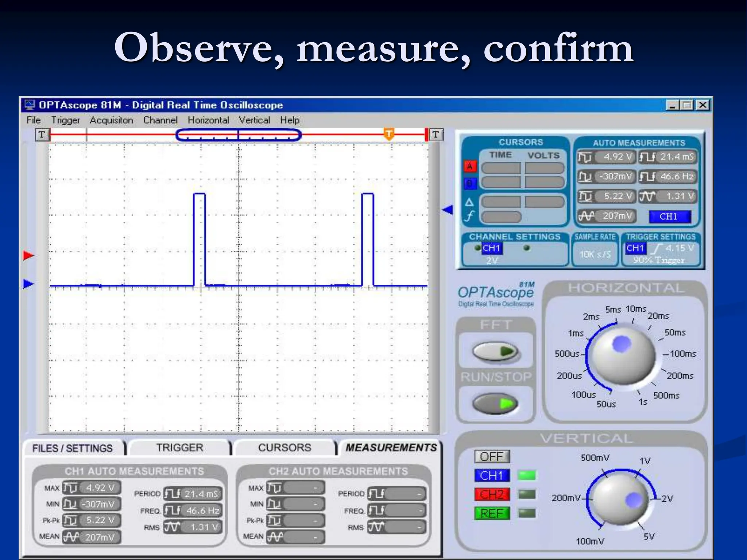
Task: Enable the REF channel button
Action: click(x=492, y=513)
